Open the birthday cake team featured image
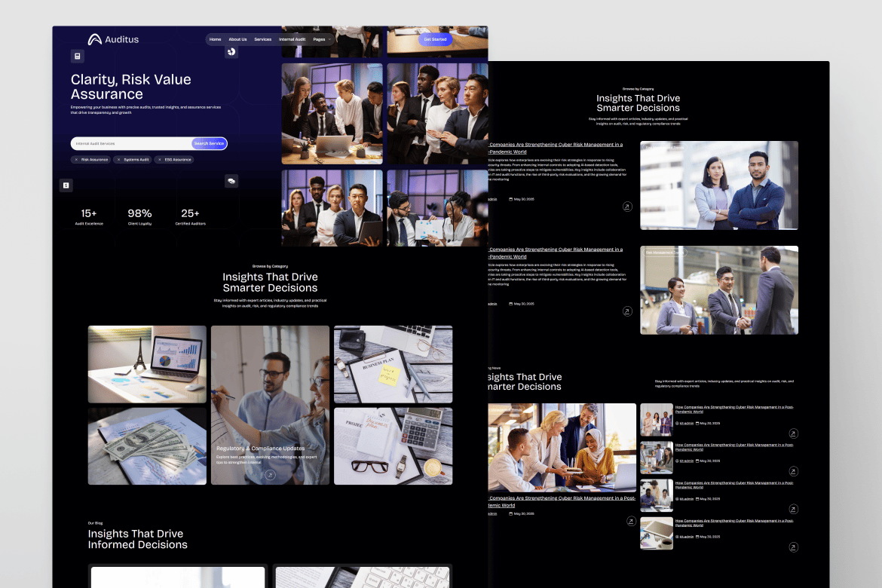This screenshot has width=882, height=588. [x=562, y=447]
